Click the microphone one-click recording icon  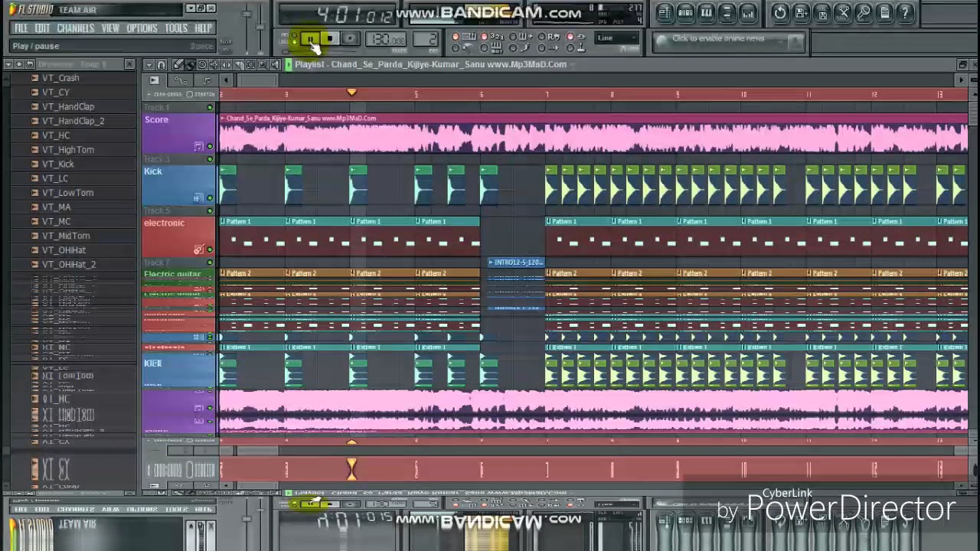point(864,13)
